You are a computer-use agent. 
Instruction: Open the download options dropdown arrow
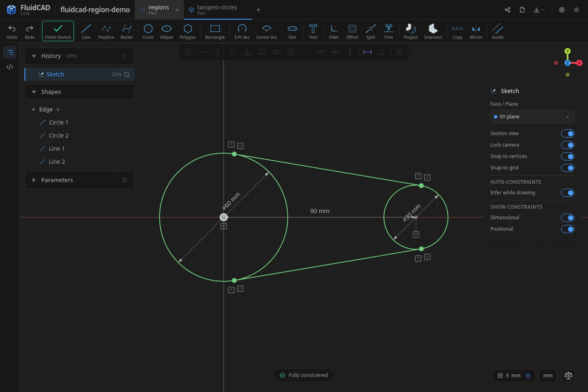(543, 10)
